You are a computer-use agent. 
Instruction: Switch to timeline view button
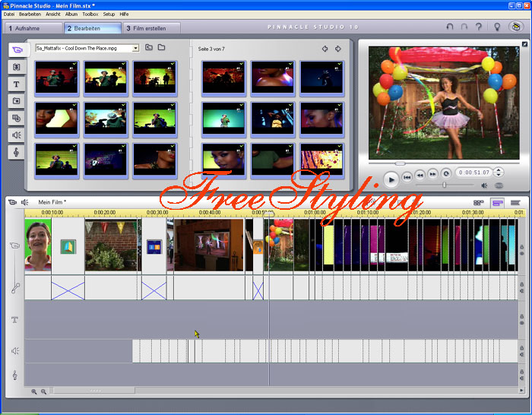point(497,203)
